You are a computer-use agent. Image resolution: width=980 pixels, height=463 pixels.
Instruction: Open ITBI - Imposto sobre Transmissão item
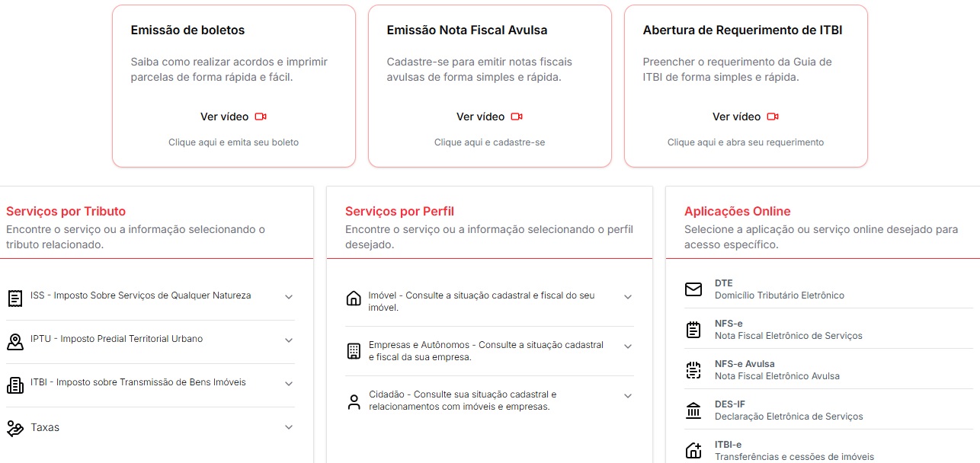138,382
